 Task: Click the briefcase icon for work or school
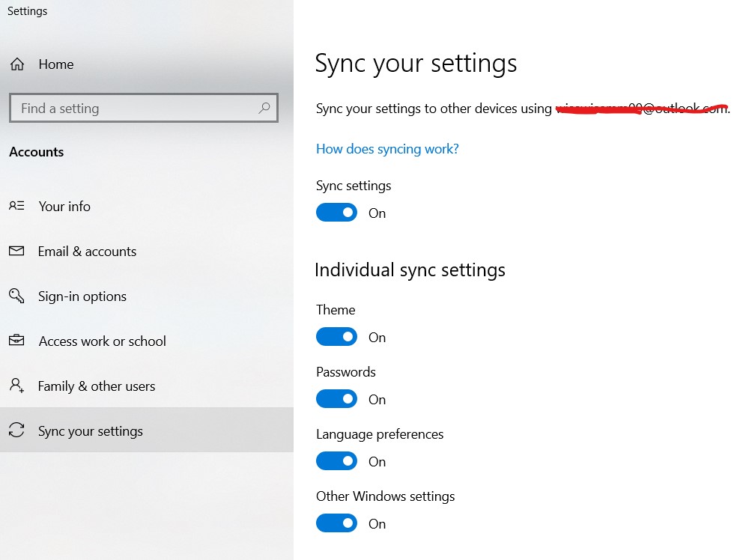pyautogui.click(x=16, y=341)
